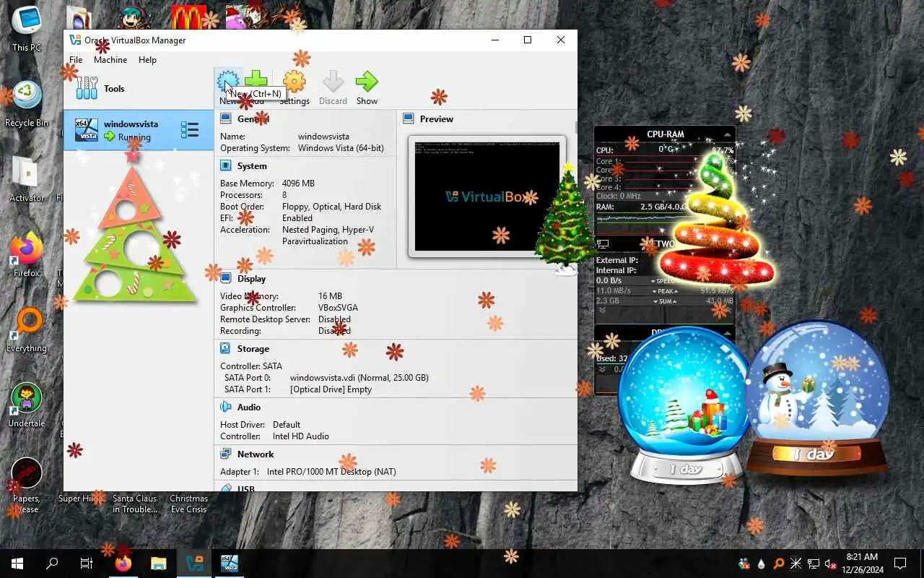The width and height of the screenshot is (924, 578).
Task: Open the File menu
Action: coord(76,60)
